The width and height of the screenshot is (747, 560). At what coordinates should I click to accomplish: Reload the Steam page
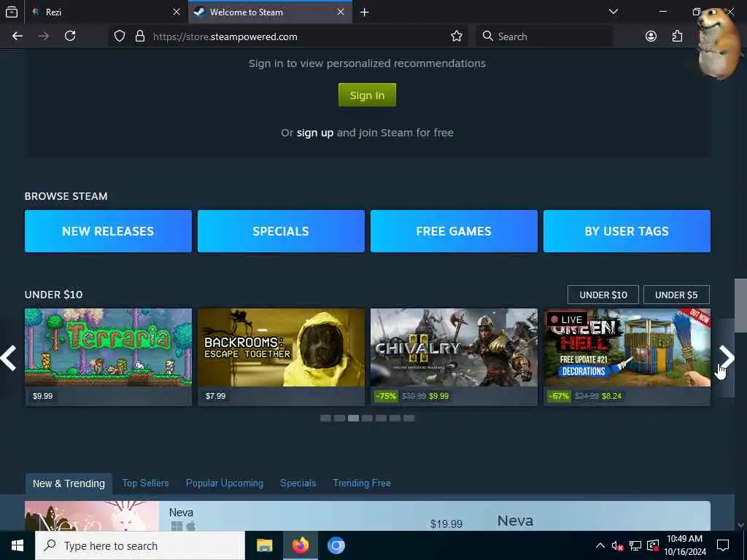click(70, 36)
